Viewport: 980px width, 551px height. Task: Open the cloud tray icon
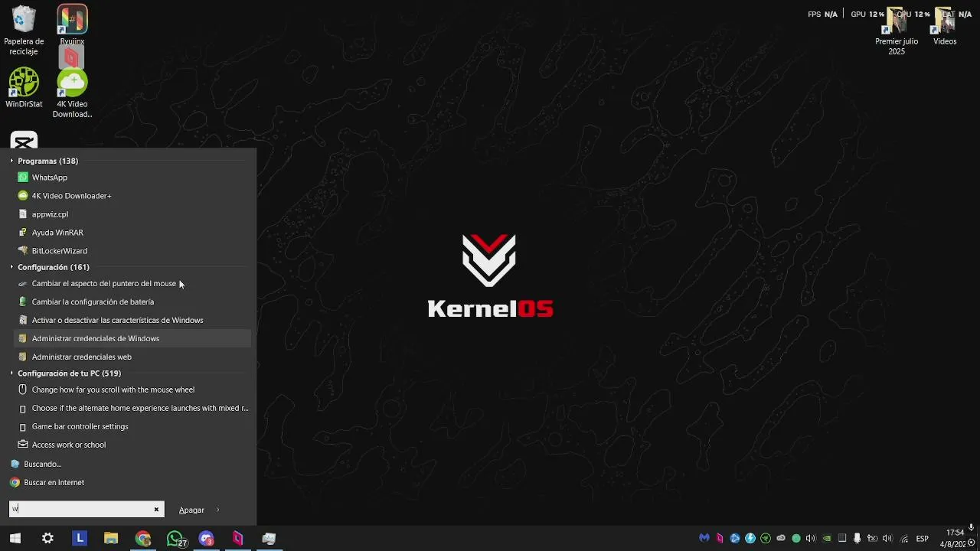(781, 538)
